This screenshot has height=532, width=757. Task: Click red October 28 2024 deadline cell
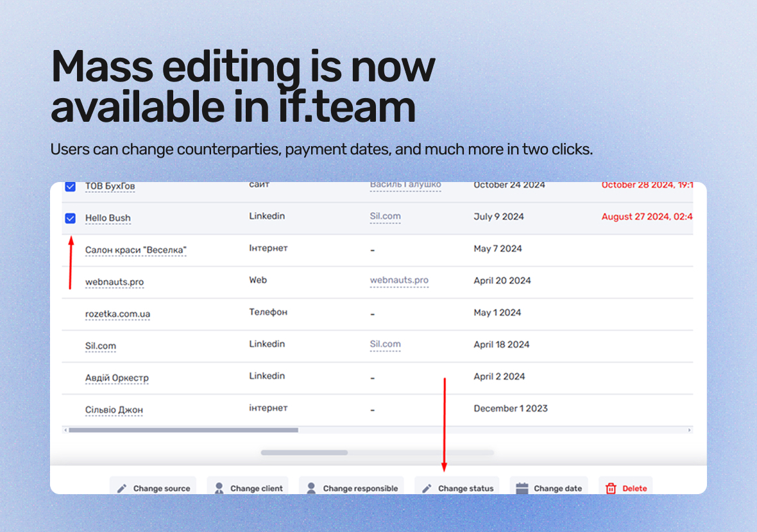tap(647, 186)
